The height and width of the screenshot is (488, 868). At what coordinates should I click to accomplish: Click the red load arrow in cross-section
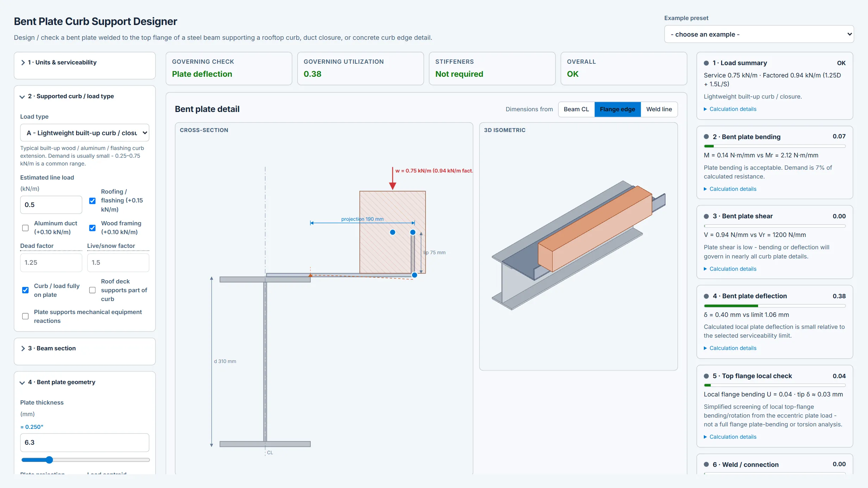(x=392, y=178)
